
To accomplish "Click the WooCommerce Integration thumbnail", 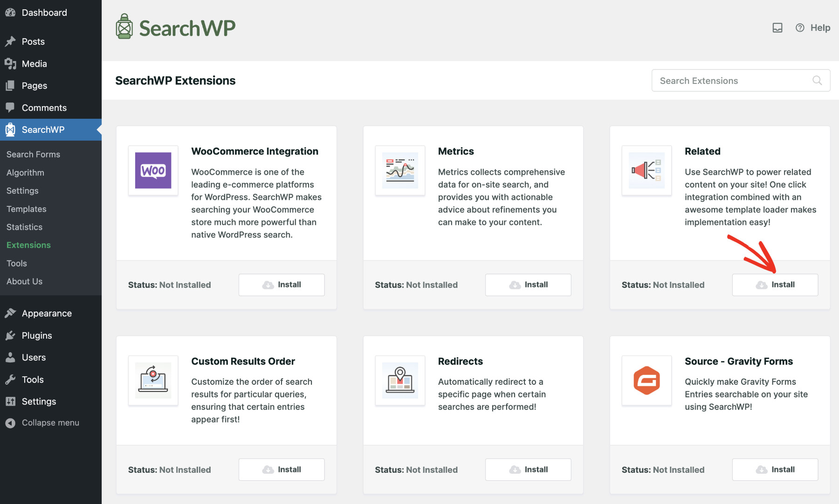I will (153, 170).
